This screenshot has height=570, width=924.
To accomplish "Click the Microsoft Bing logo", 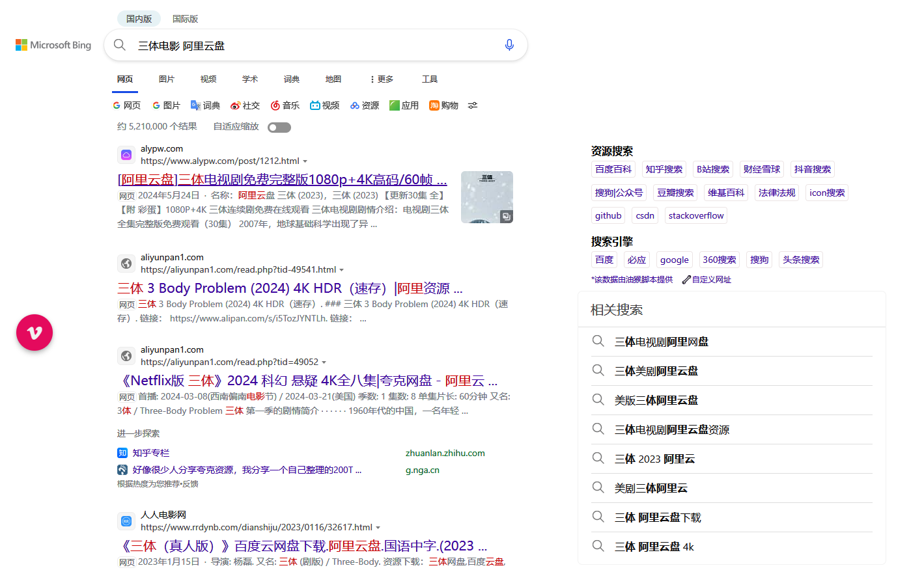I will point(53,45).
